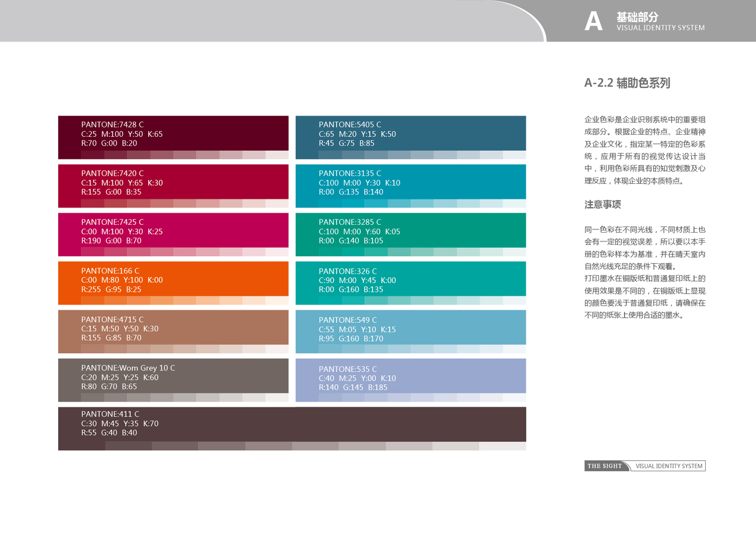This screenshot has width=756, height=535.
Task: Click the '基础部分' header title
Action: [638, 17]
